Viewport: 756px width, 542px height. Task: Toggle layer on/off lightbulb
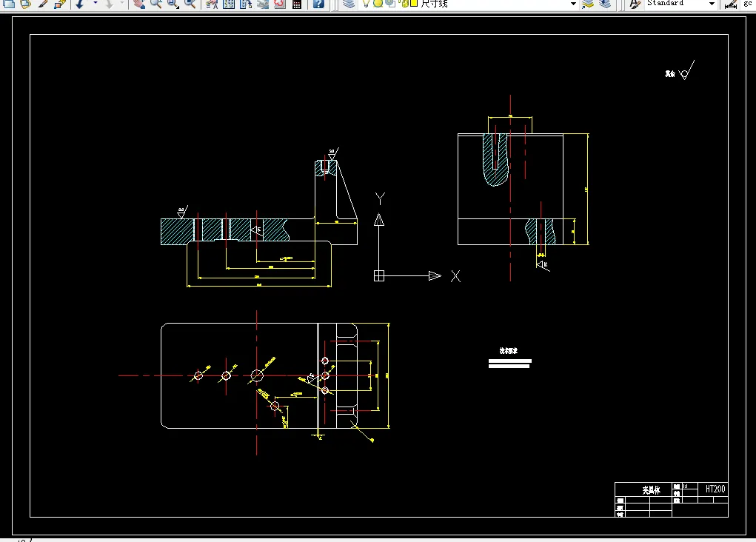(366, 4)
